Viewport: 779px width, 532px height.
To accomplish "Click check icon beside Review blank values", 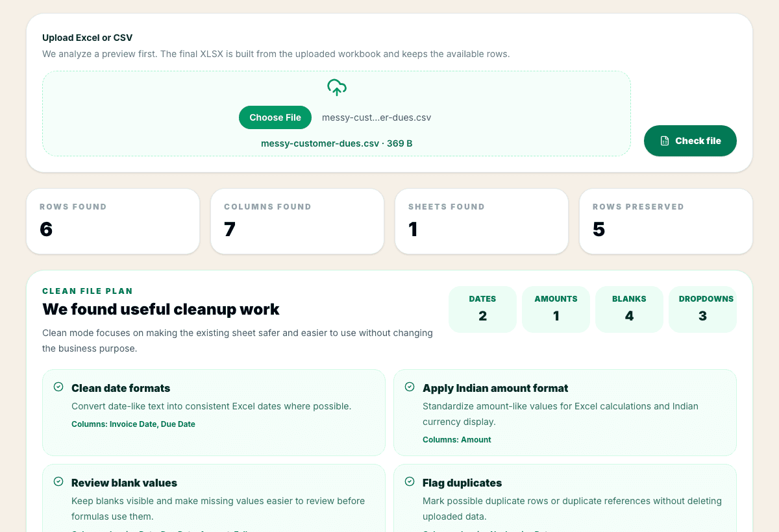I will pos(58,481).
